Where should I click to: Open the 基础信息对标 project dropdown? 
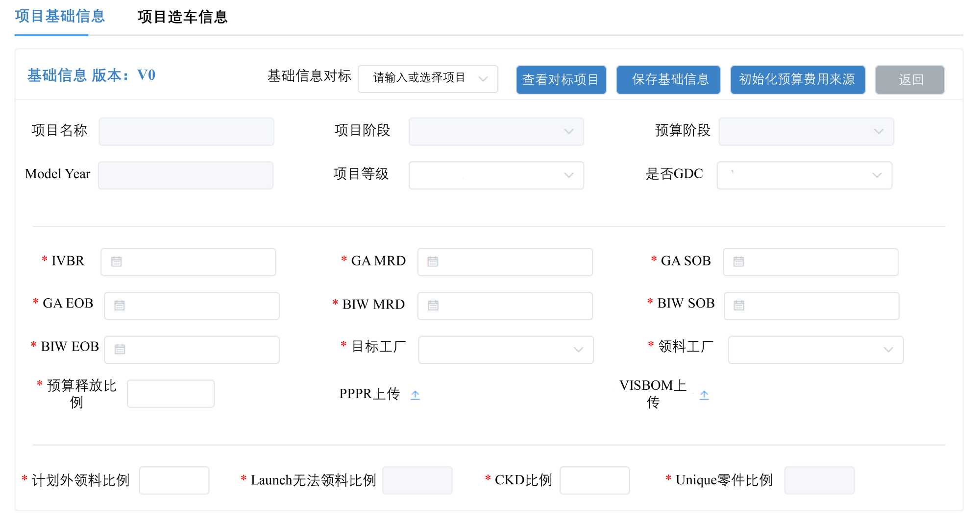tap(428, 78)
